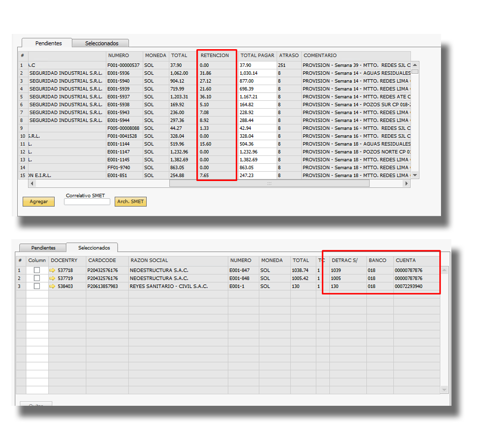Select checkbox for REYES SANITARIO row
The width and height of the screenshot is (504, 423).
point(37,286)
